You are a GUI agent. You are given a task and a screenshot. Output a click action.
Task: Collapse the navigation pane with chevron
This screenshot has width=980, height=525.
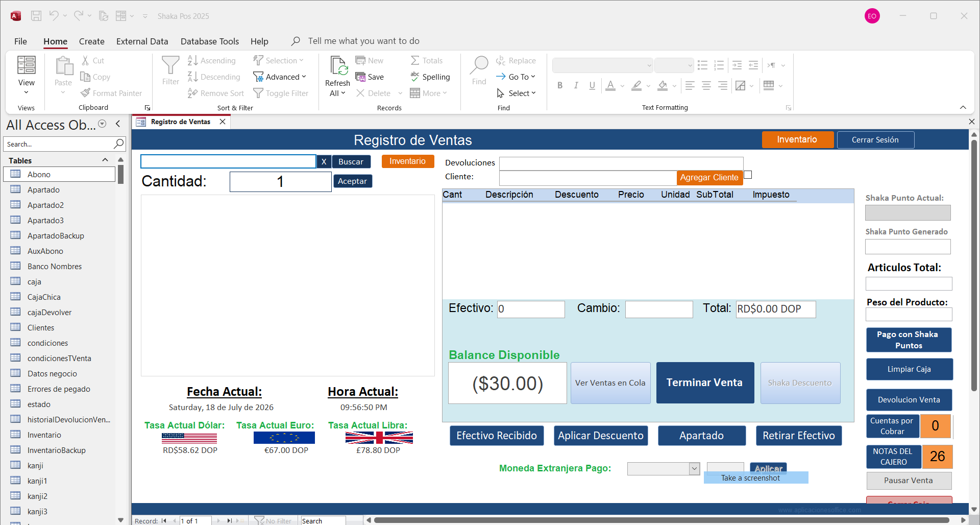click(x=118, y=124)
